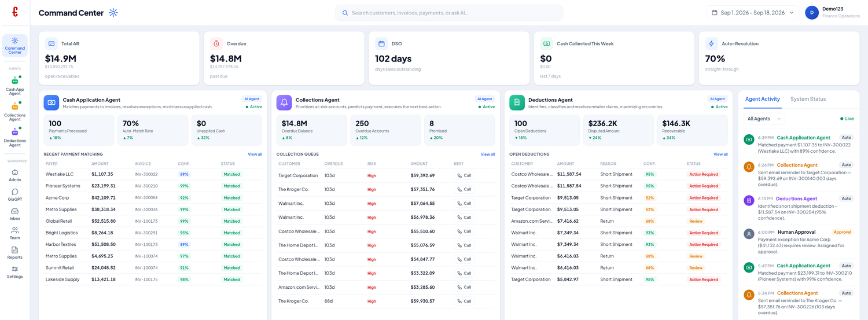This screenshot has height=320, width=868.
Task: View all in the Collection Queue
Action: [x=488, y=155]
